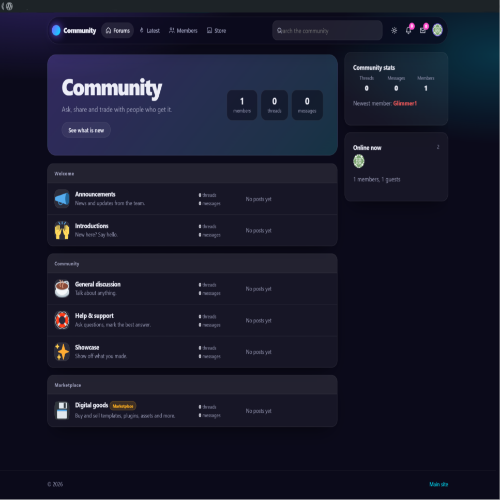Click the Online now heading
500x500 pixels.
click(367, 148)
